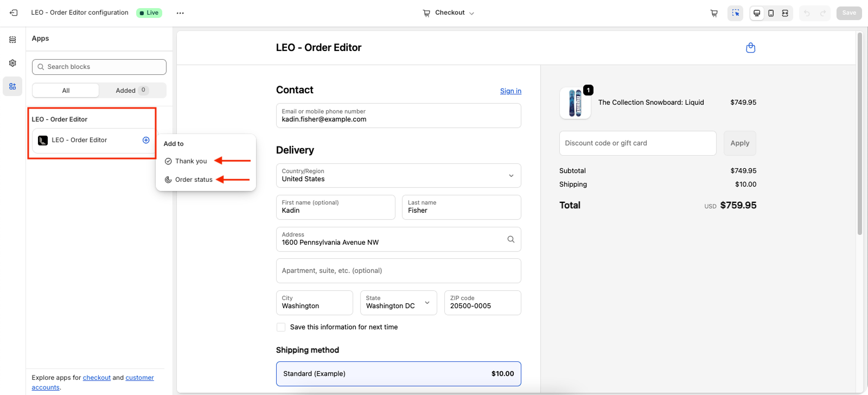Click the Search blocks field

(x=99, y=67)
